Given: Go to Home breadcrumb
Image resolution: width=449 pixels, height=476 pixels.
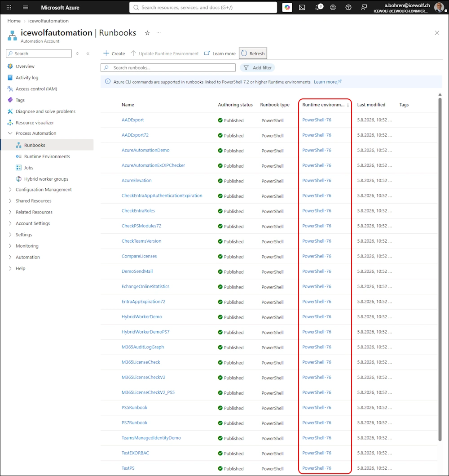Looking at the screenshot, I should pyautogui.click(x=14, y=21).
